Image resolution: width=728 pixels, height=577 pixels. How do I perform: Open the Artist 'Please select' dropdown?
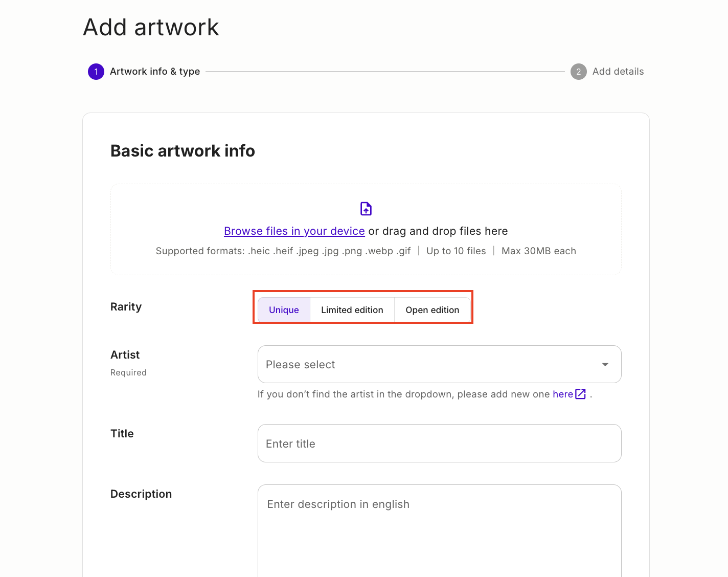440,364
